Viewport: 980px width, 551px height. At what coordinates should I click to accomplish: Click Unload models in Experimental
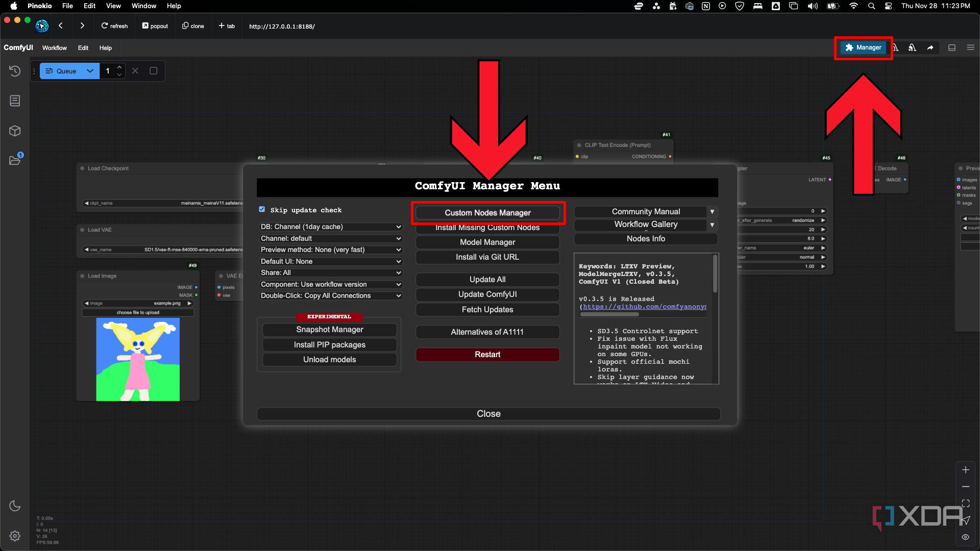330,360
